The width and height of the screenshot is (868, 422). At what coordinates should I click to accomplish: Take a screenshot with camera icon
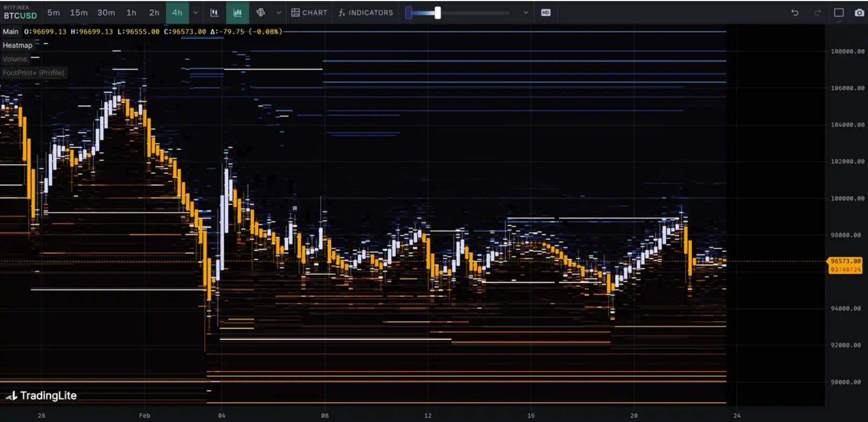pyautogui.click(x=859, y=13)
